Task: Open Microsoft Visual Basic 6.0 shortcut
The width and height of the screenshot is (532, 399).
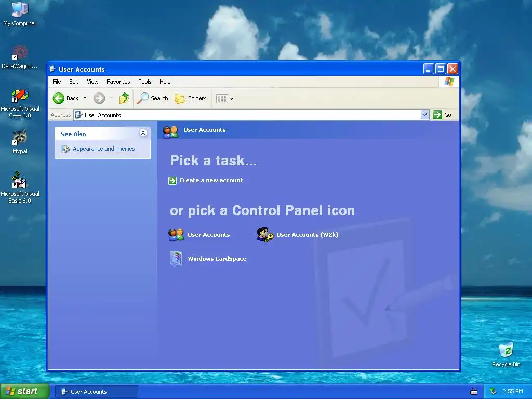Action: (20, 188)
